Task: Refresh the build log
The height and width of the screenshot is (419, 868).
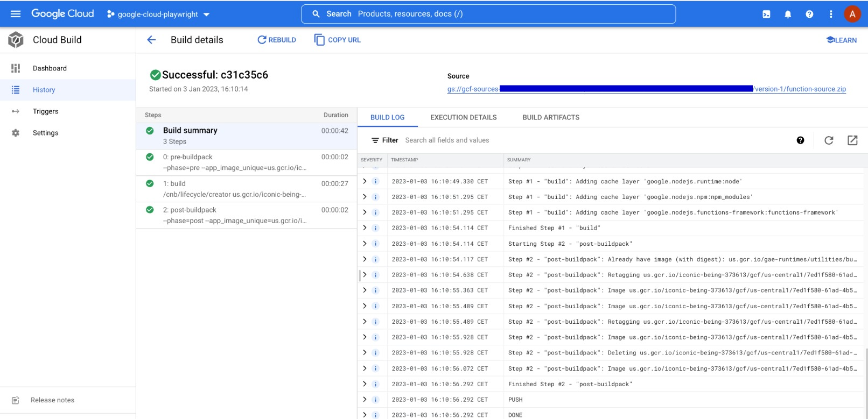Action: coord(829,140)
